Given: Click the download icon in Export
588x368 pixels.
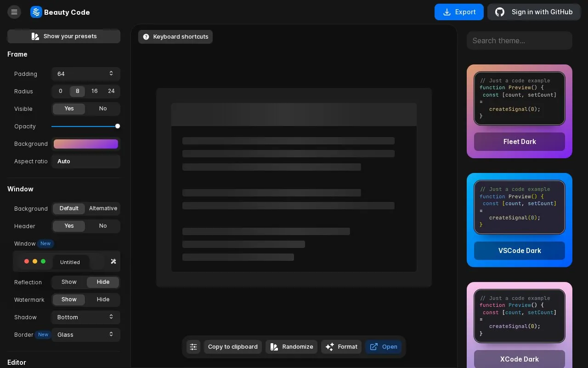Looking at the screenshot, I should (x=447, y=12).
